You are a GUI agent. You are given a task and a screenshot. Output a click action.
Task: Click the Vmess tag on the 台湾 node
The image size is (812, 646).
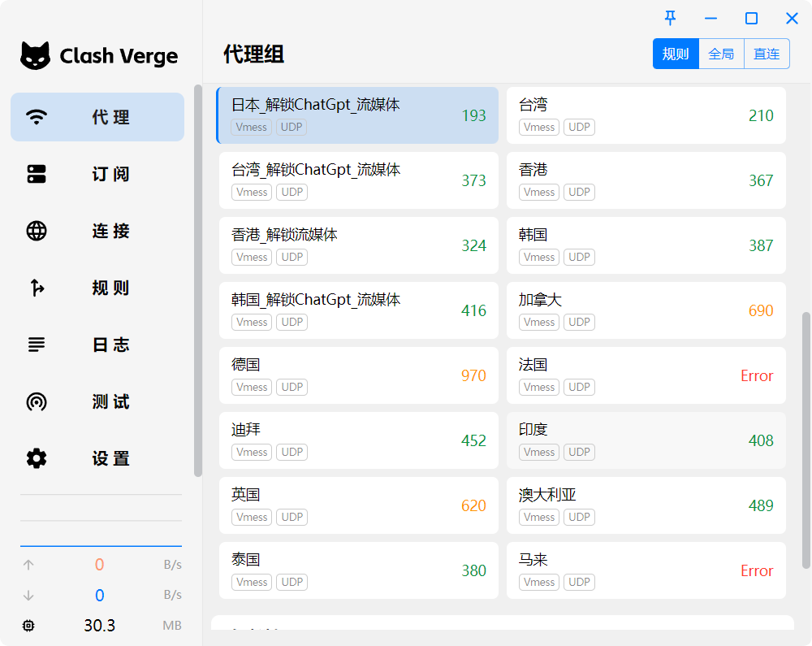coord(539,127)
